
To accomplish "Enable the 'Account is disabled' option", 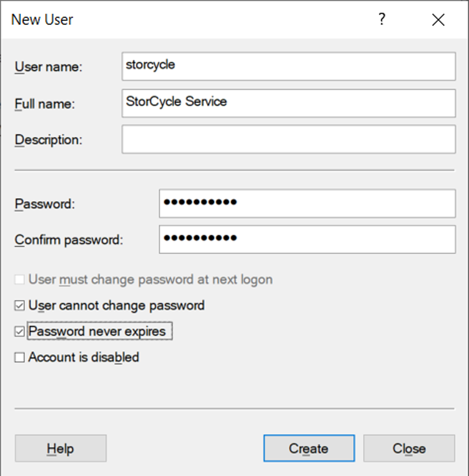I will [19, 357].
